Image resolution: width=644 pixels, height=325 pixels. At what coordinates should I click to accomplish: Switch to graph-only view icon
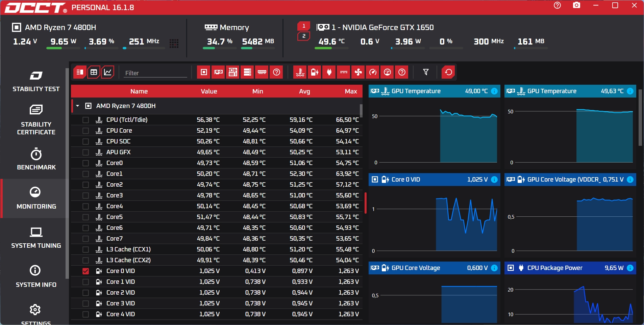[108, 72]
